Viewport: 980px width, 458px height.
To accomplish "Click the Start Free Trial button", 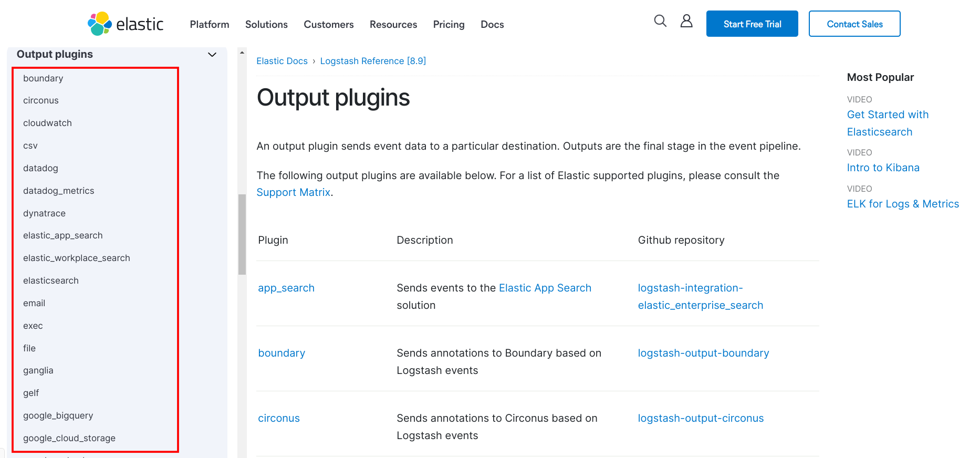I will coord(752,24).
